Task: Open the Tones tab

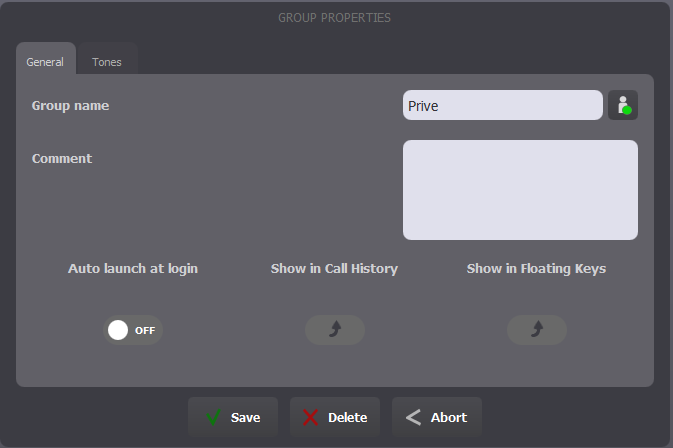Action: pyautogui.click(x=107, y=59)
